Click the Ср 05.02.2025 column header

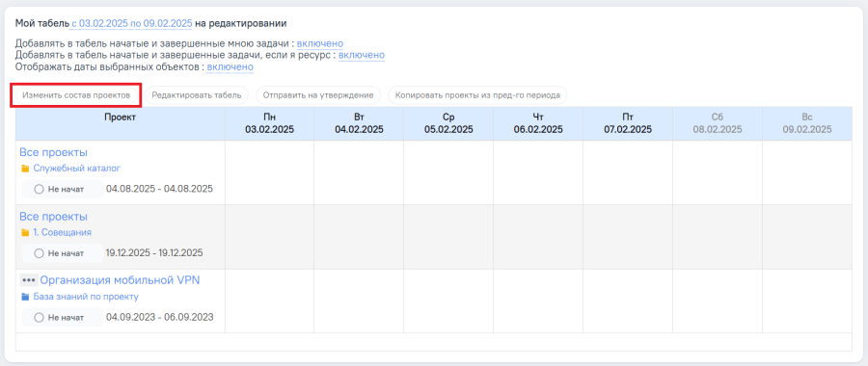[x=448, y=123]
